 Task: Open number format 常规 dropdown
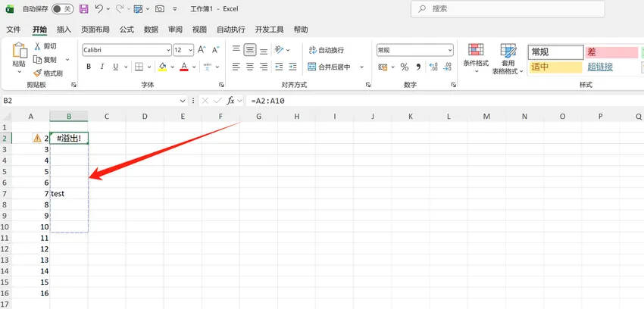pyautogui.click(x=450, y=50)
